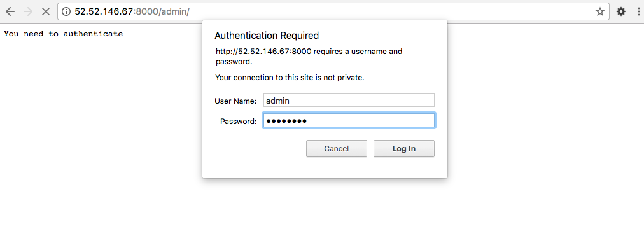Click the "requires a username and password" message
The height and width of the screenshot is (250, 644).
pyautogui.click(x=309, y=57)
